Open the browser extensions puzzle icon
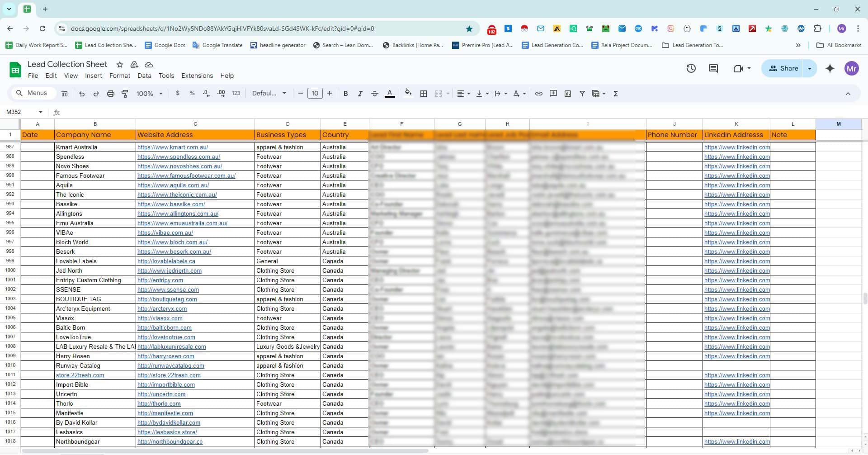 (x=817, y=28)
